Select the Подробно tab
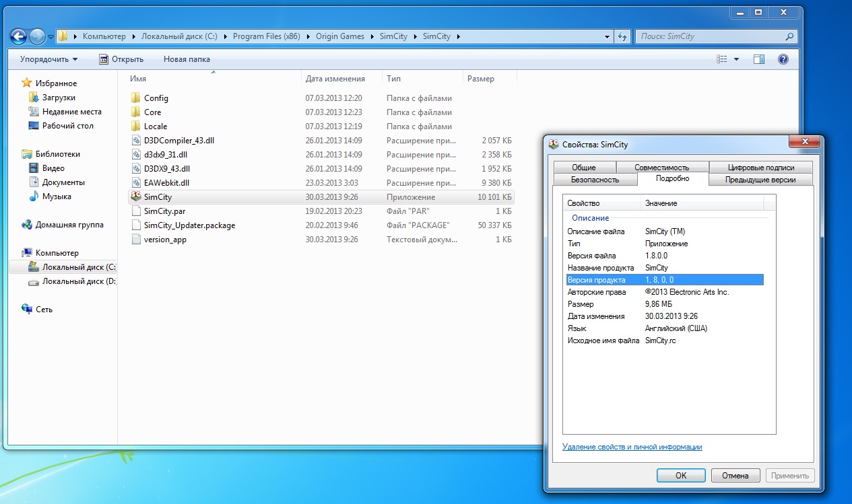Viewport: 852px width, 504px height. 673,178
